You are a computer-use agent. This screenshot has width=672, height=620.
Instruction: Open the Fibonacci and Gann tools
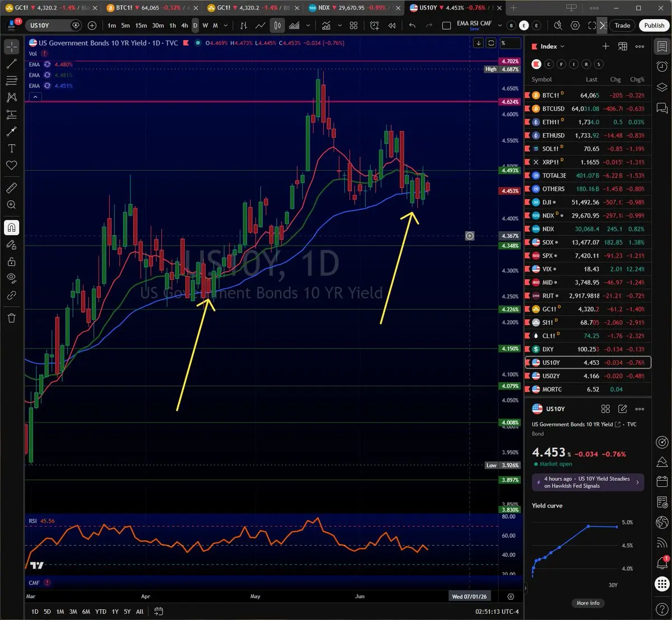click(x=12, y=81)
